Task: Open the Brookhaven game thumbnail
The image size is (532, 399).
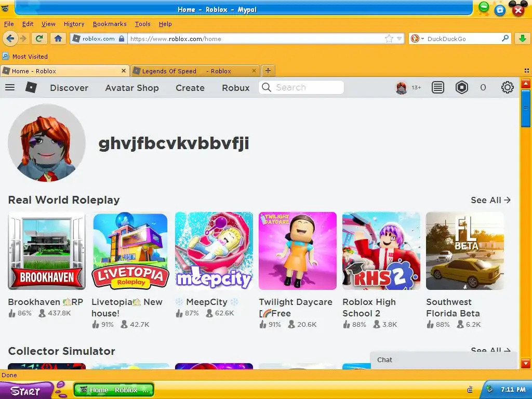Action: click(x=47, y=251)
